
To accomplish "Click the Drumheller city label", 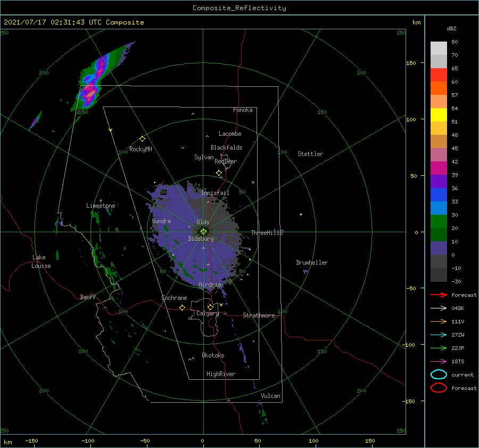I will (312, 263).
